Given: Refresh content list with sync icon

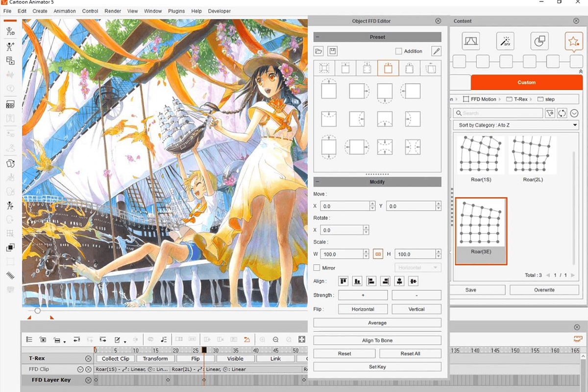Looking at the screenshot, I should 561,113.
